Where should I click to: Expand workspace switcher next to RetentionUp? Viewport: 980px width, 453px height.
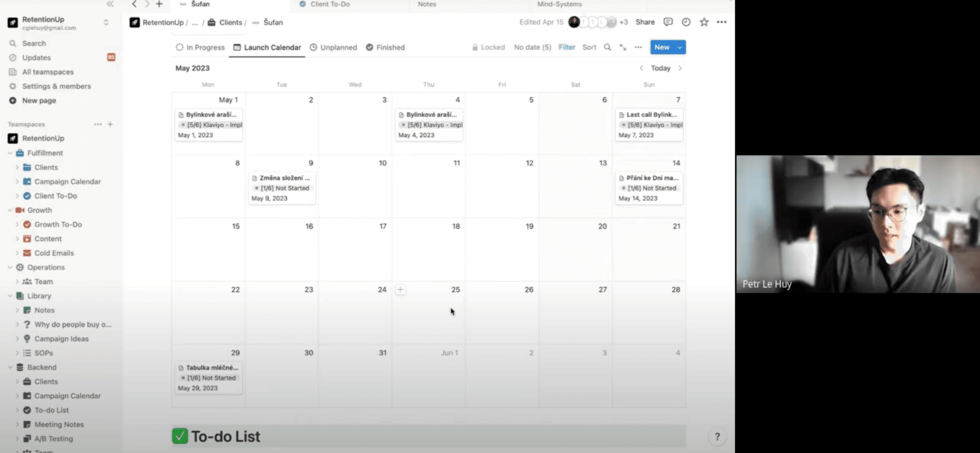[106, 22]
